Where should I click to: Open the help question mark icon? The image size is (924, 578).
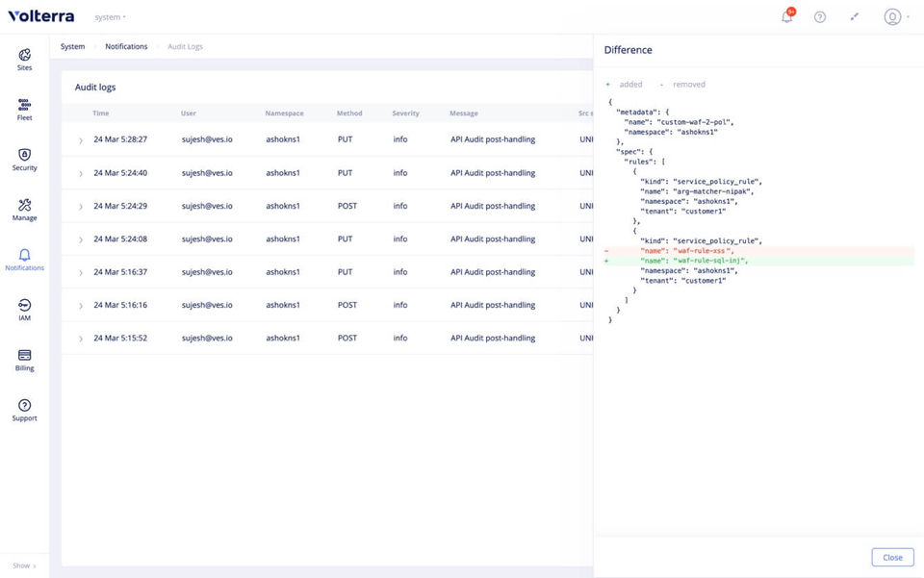tap(820, 17)
